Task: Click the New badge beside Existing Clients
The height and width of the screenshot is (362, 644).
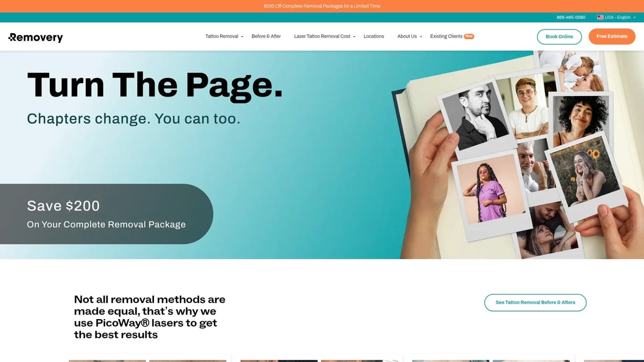Action: point(469,36)
